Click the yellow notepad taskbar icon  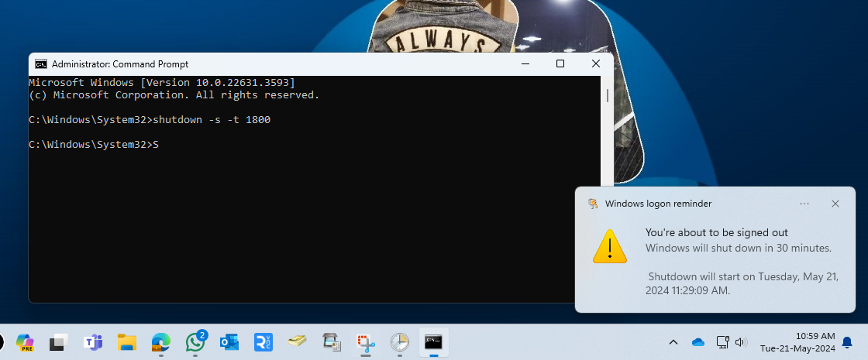click(x=298, y=342)
